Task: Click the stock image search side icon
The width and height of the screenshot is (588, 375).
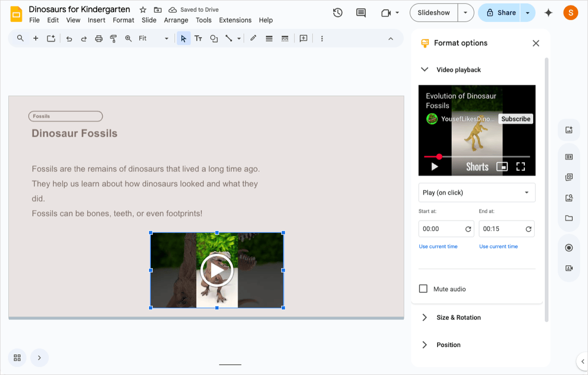Action: click(569, 198)
